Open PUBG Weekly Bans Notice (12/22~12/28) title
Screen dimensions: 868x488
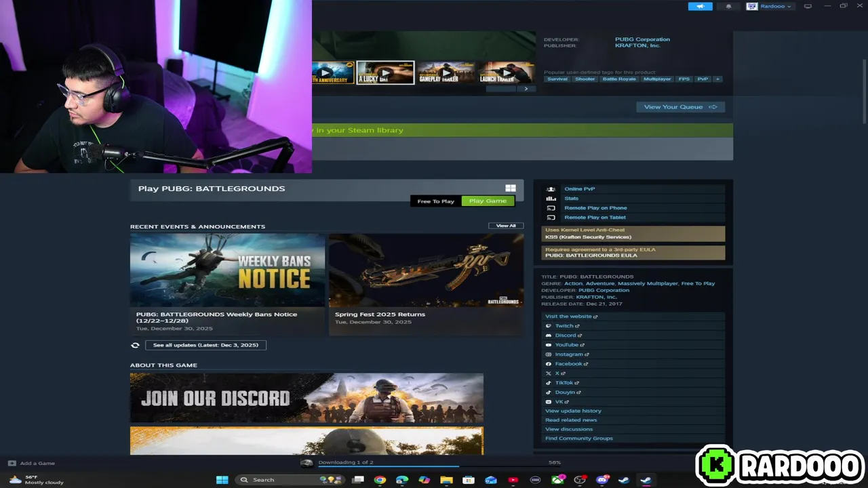click(216, 317)
